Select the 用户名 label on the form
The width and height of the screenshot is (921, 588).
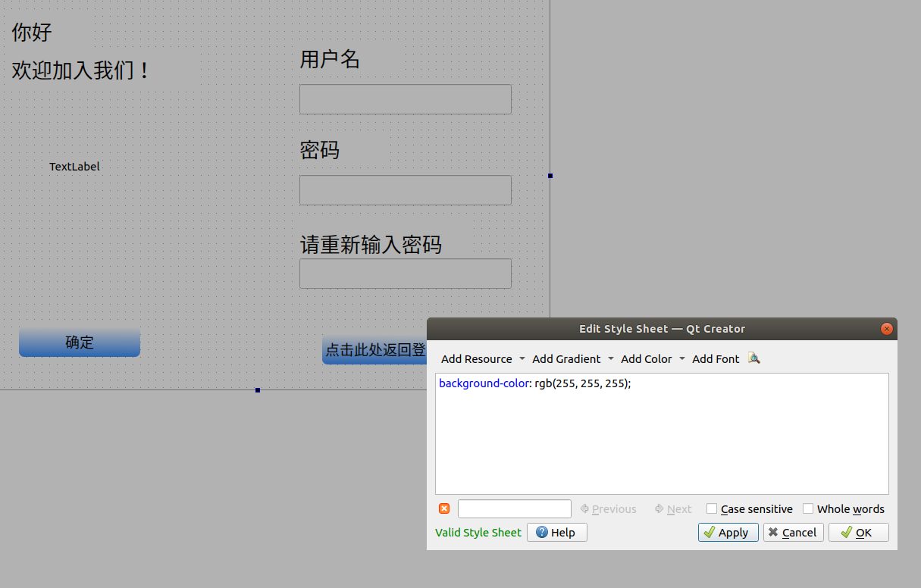pyautogui.click(x=330, y=59)
